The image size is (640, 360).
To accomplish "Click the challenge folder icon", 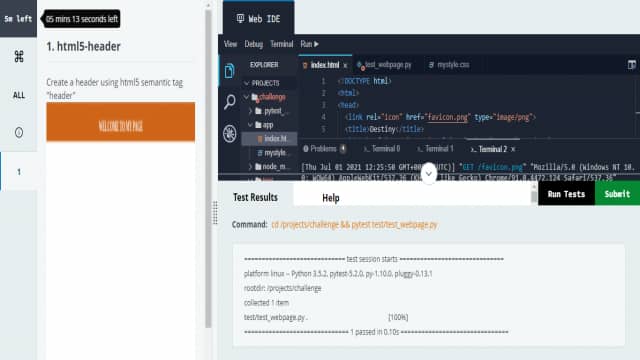I will [x=255, y=97].
